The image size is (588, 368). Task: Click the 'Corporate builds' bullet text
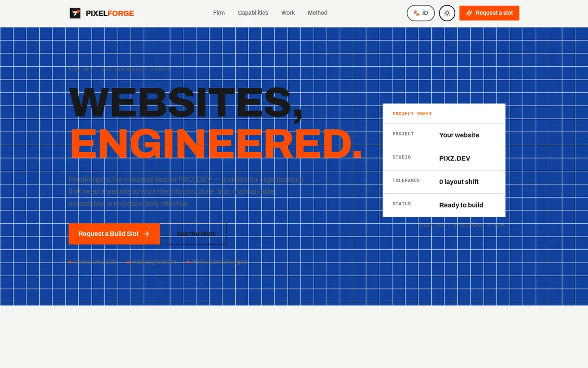[x=96, y=262]
